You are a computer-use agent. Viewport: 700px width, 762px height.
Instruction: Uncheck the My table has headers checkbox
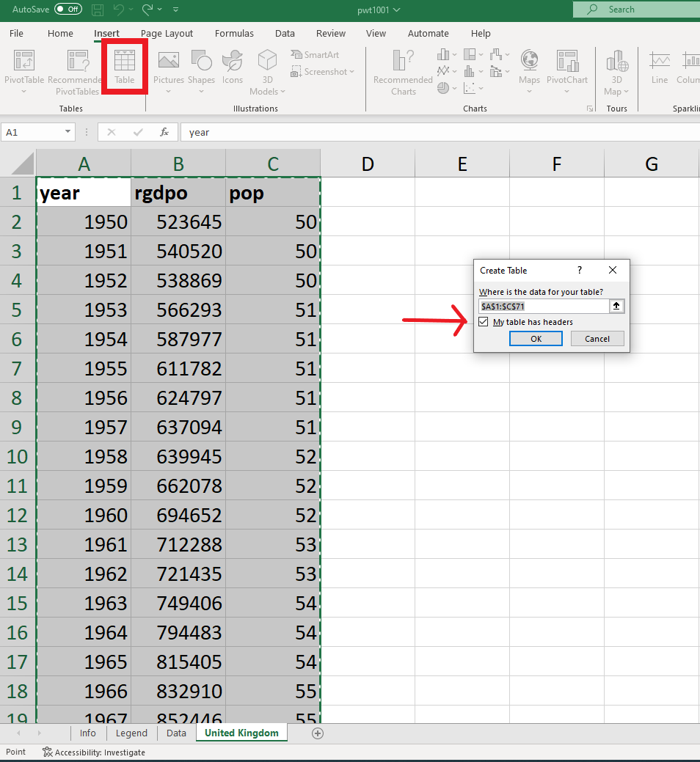point(483,322)
